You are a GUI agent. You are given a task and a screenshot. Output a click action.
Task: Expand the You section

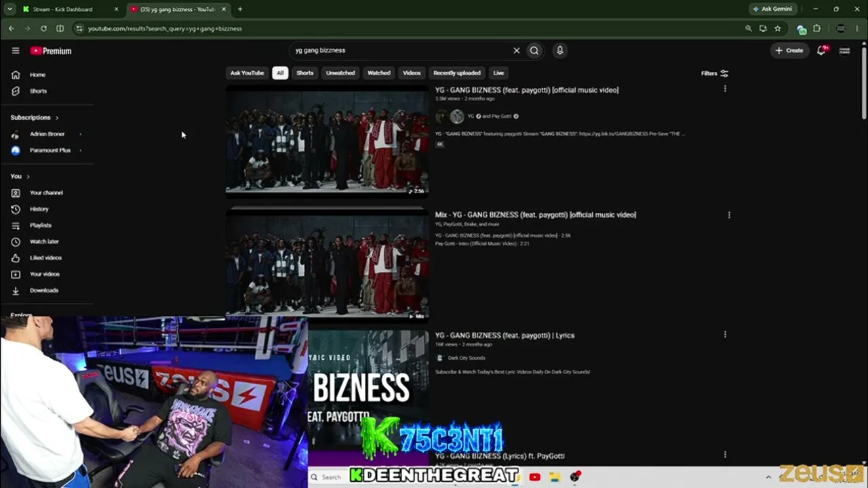[x=20, y=176]
